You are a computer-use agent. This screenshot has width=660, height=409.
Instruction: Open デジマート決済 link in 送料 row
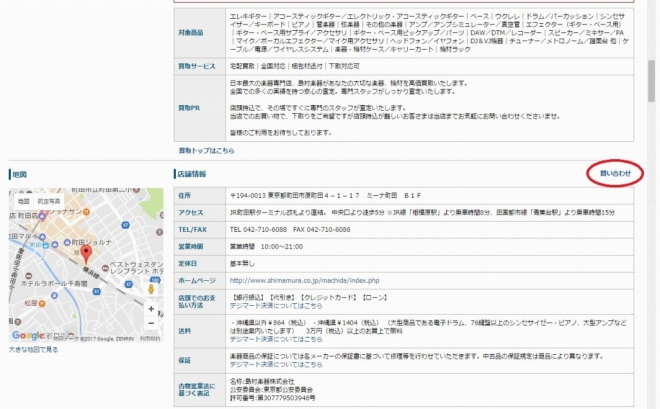pyautogui.click(x=276, y=339)
